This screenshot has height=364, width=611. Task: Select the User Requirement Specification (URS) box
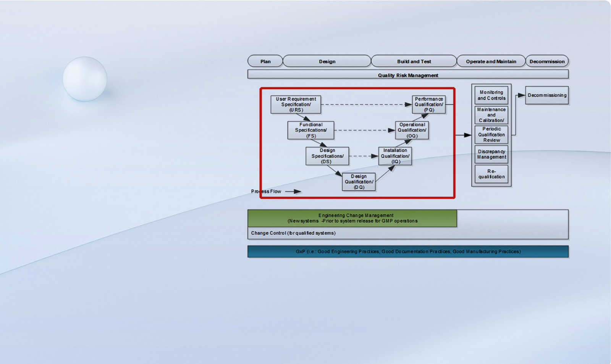pos(296,105)
